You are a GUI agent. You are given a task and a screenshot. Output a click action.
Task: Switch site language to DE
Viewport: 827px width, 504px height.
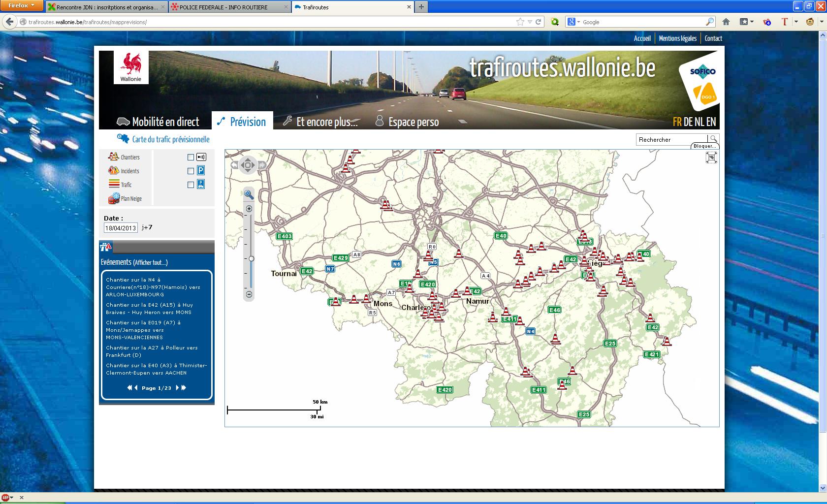[688, 122]
